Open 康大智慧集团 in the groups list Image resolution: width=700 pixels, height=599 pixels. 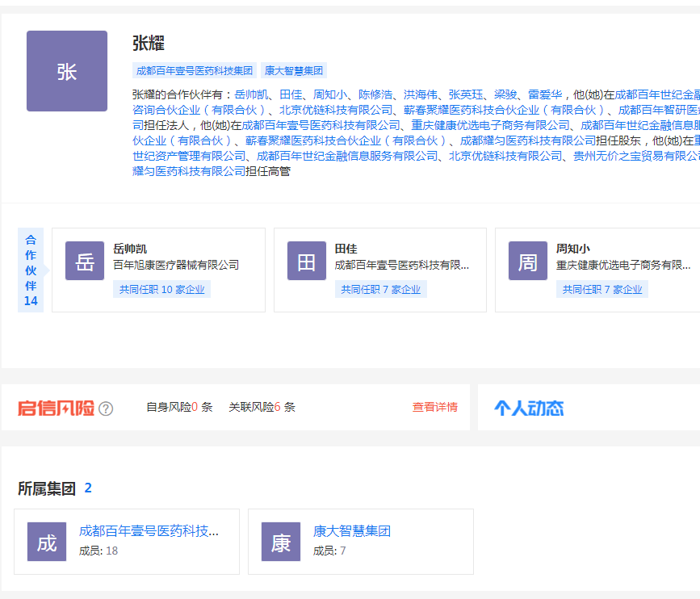[x=352, y=531]
